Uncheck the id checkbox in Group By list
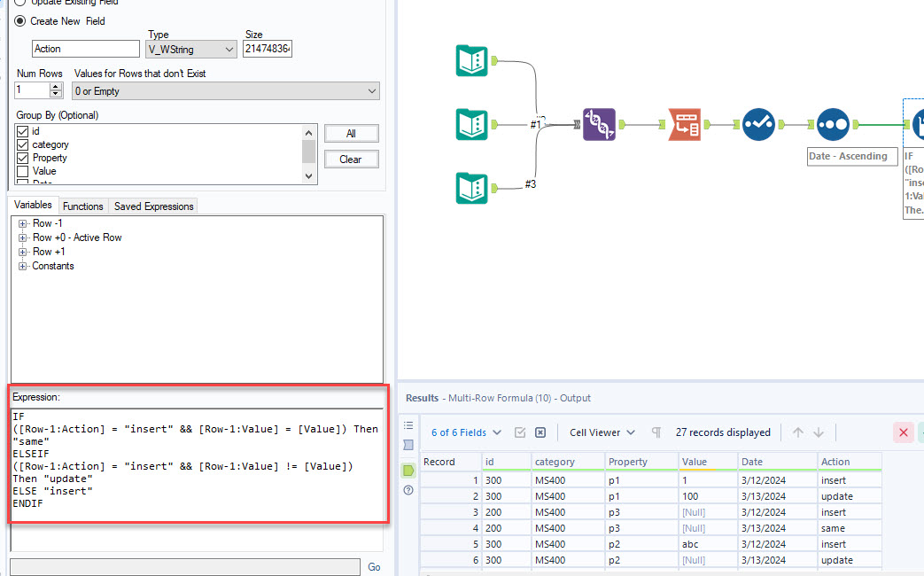This screenshot has height=576, width=924. click(20, 131)
